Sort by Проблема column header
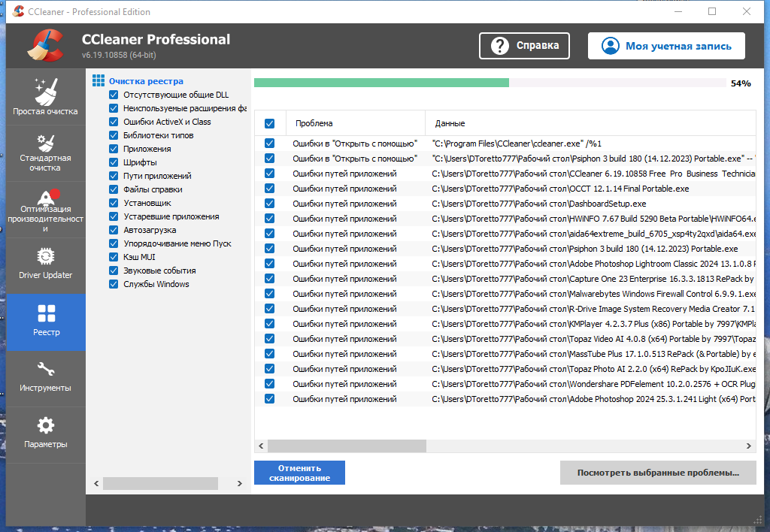The height and width of the screenshot is (532, 770). tap(356, 123)
